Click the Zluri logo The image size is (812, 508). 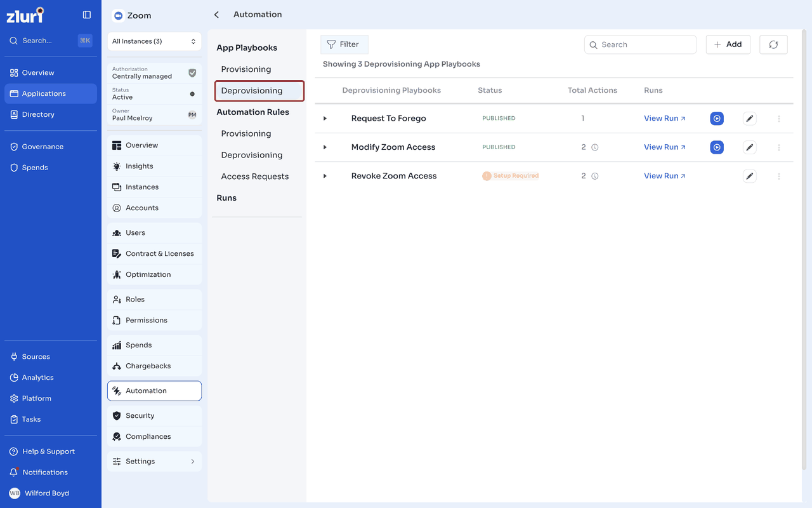(x=25, y=15)
